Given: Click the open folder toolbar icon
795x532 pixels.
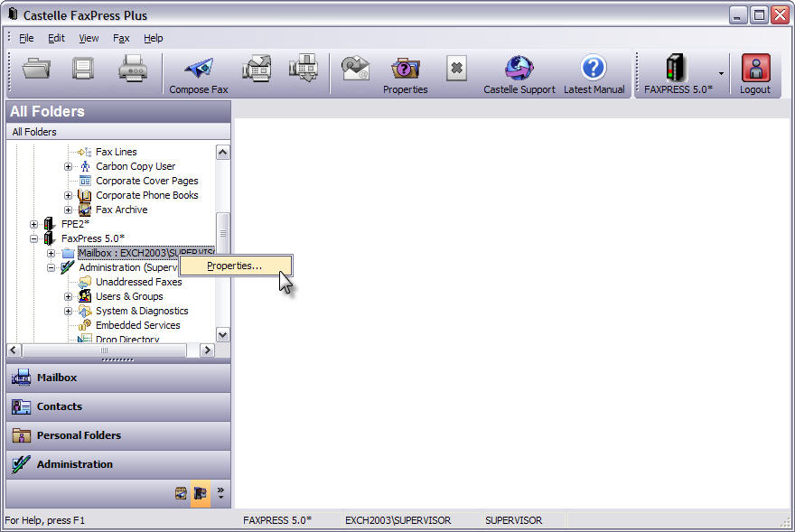Looking at the screenshot, I should coord(36,69).
